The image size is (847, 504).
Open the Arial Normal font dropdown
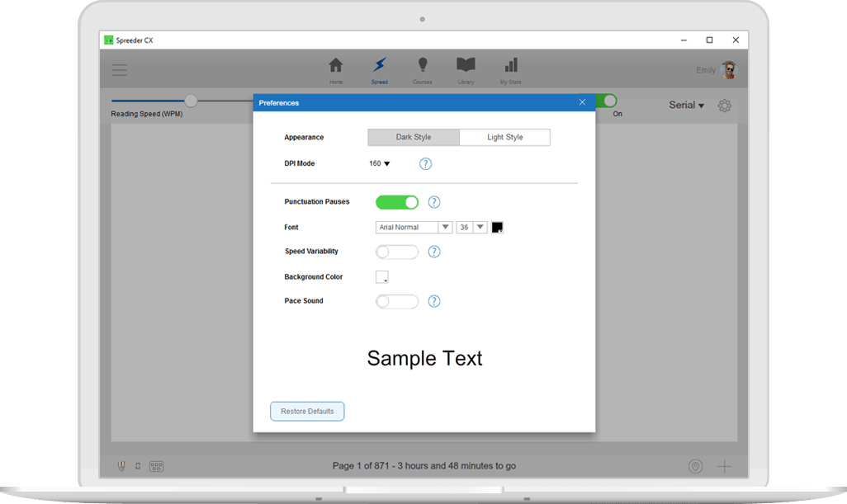(x=414, y=227)
